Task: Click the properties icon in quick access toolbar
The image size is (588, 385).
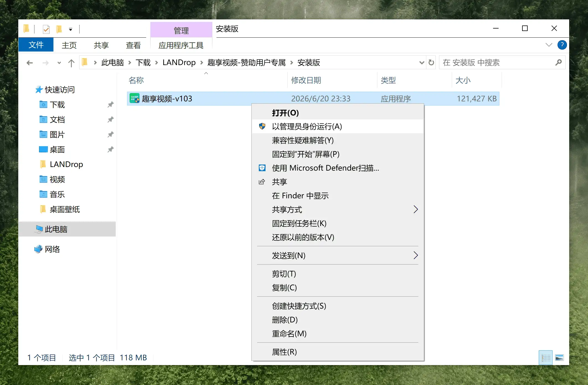Action: pyautogui.click(x=46, y=29)
